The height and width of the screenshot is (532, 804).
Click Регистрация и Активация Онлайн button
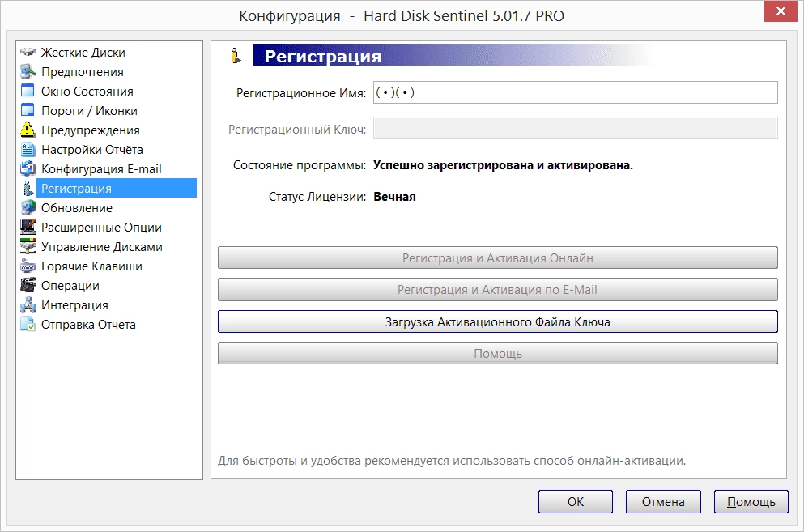click(x=497, y=258)
